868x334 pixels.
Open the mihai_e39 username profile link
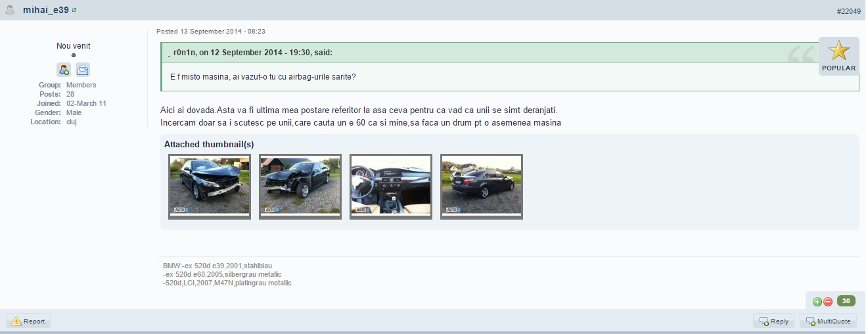click(46, 10)
